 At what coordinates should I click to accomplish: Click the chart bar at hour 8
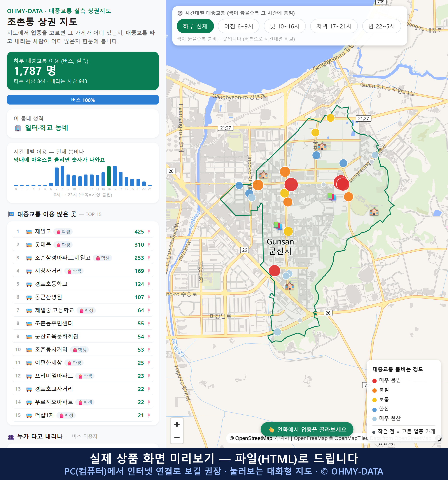tap(63, 176)
